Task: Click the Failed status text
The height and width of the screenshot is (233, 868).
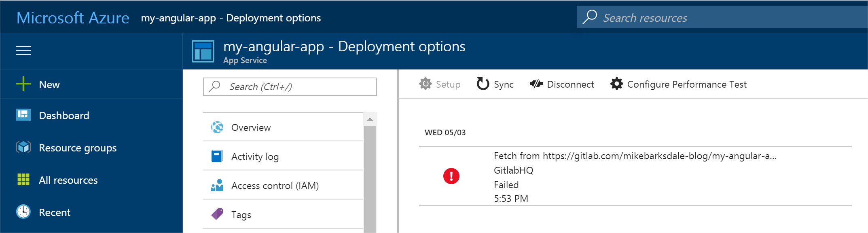Action: [x=506, y=185]
